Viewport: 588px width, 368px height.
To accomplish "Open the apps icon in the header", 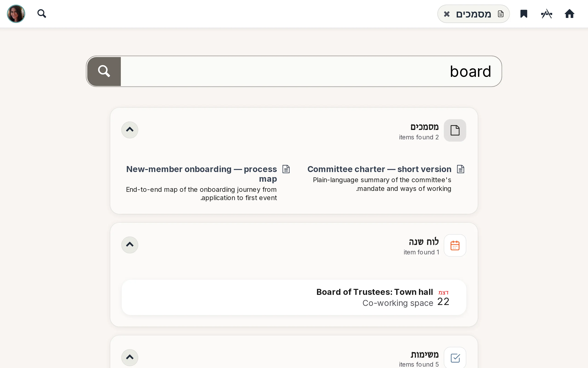I will [x=547, y=14].
